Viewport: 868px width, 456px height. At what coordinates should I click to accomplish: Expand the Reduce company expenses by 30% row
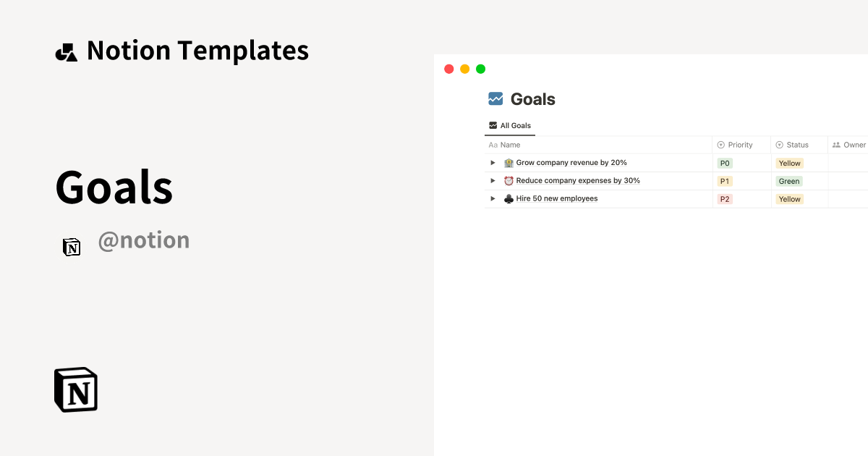(x=493, y=180)
